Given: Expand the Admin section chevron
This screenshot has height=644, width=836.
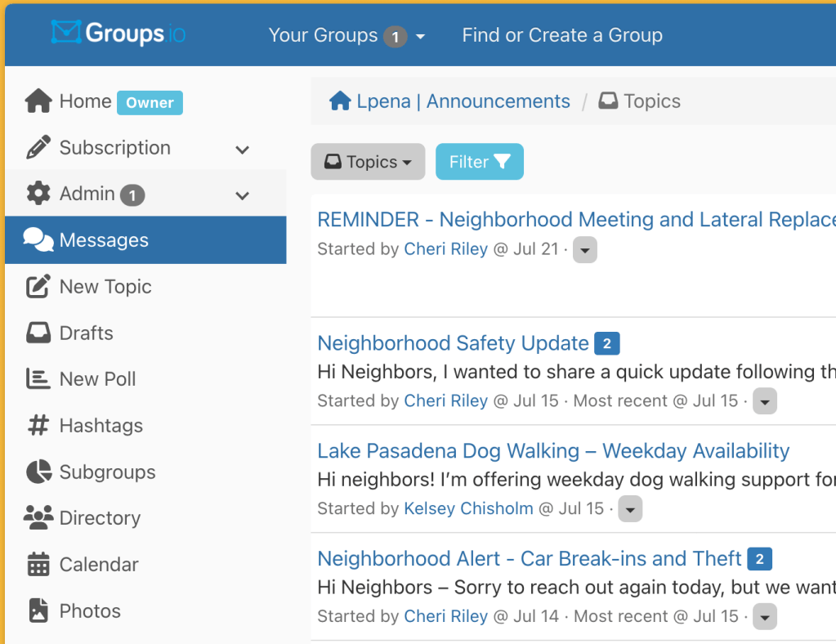Looking at the screenshot, I should (242, 195).
